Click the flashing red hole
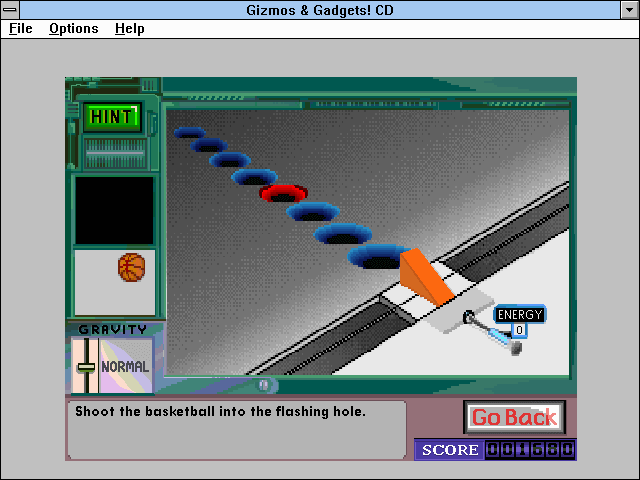The height and width of the screenshot is (480, 640). [283, 193]
